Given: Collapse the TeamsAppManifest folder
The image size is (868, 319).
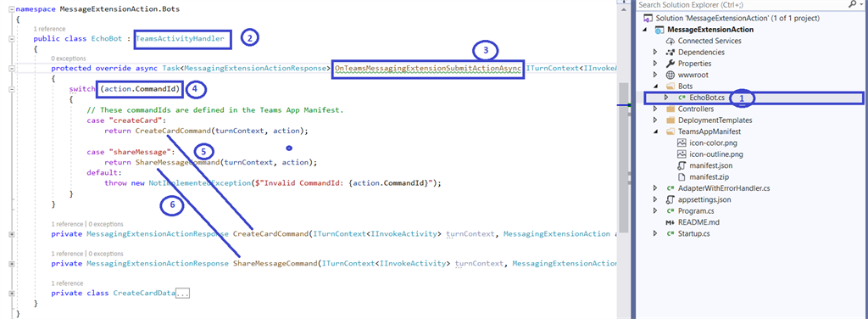Looking at the screenshot, I should click(x=656, y=132).
